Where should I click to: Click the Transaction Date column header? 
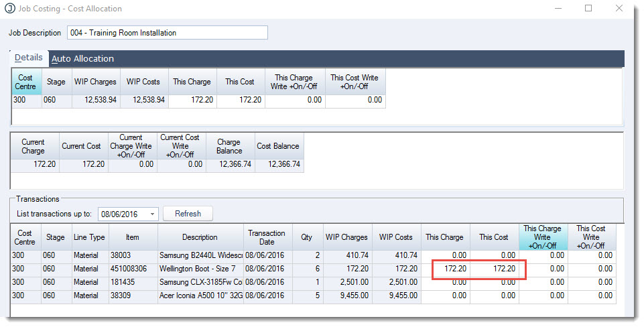(268, 237)
